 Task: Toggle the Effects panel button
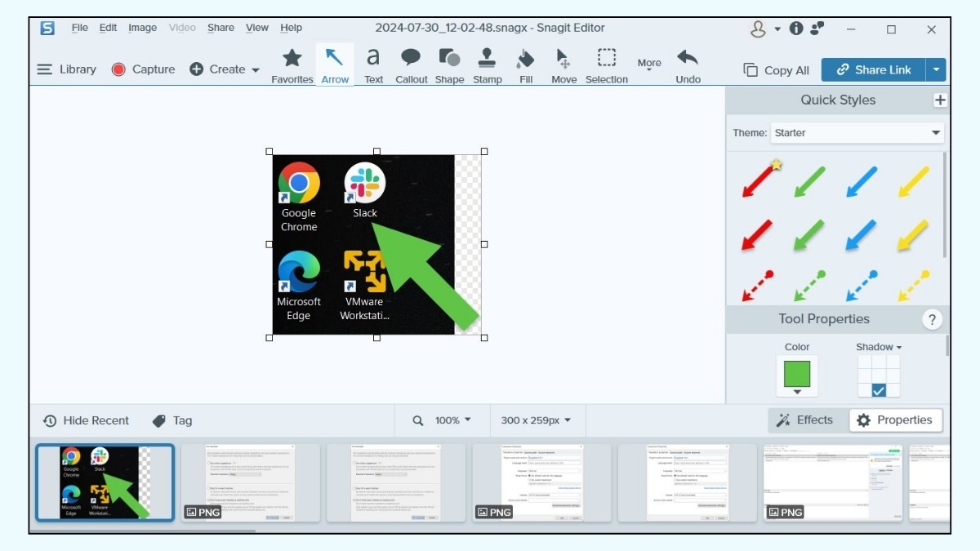click(x=805, y=420)
